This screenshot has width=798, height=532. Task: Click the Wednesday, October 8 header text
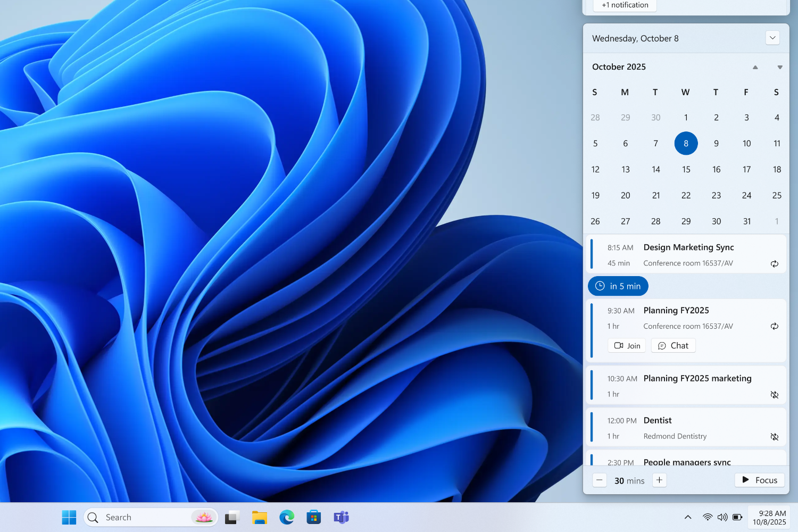635,38
